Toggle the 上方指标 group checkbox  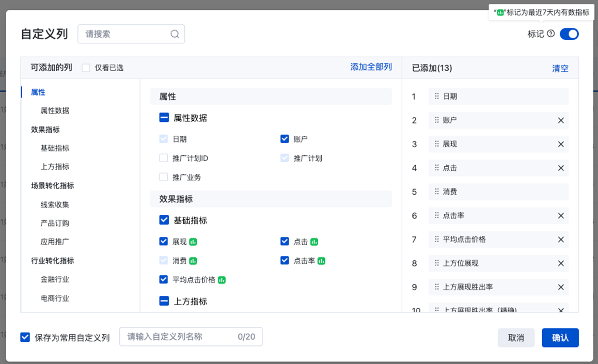[x=164, y=301]
